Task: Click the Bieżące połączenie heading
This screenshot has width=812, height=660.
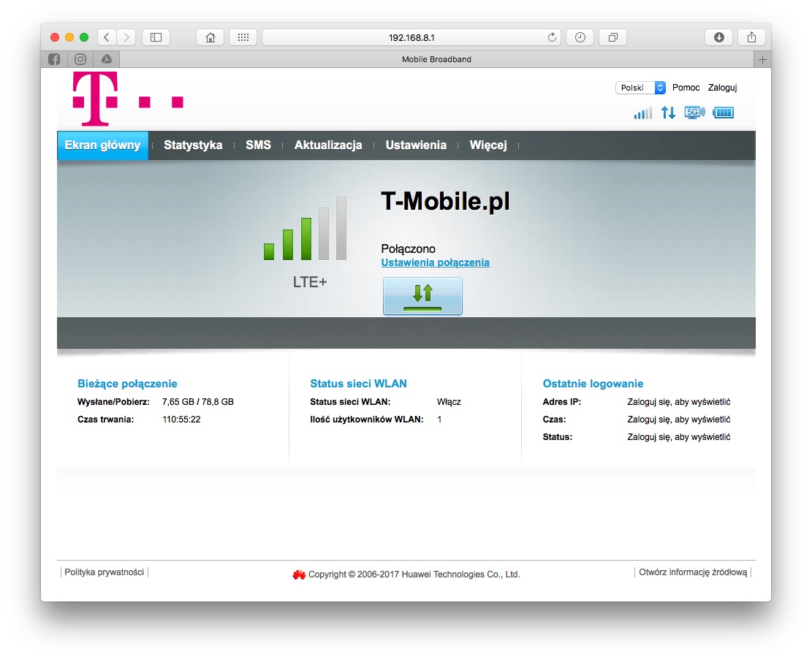Action: (x=127, y=384)
